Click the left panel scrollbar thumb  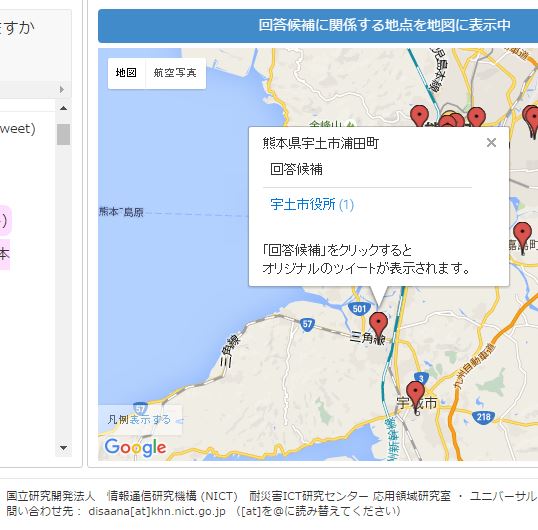coord(63,134)
